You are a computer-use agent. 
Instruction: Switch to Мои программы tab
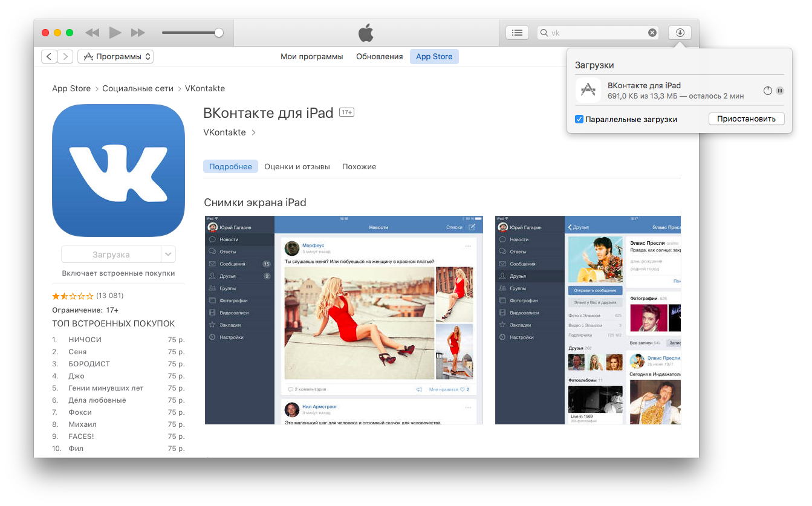pos(311,56)
